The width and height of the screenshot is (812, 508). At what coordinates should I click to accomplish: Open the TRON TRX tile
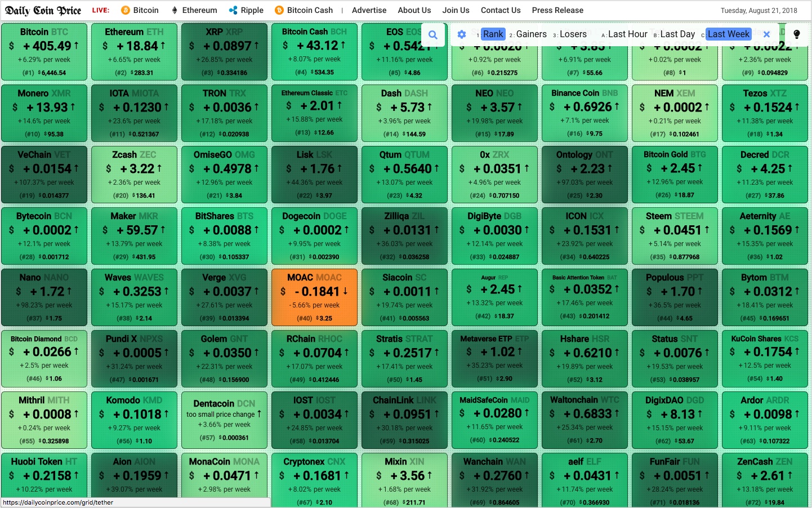pyautogui.click(x=225, y=113)
